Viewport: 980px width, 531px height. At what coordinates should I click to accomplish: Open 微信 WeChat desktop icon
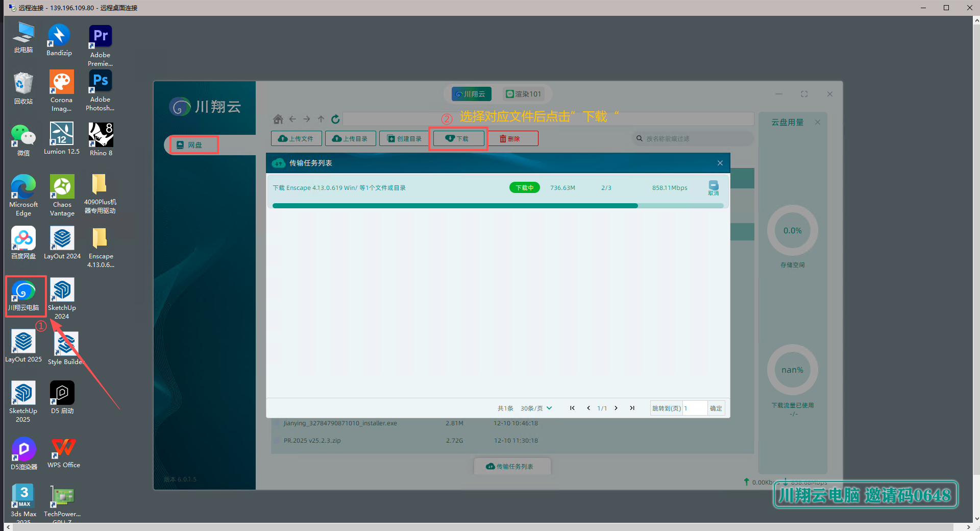[23, 140]
